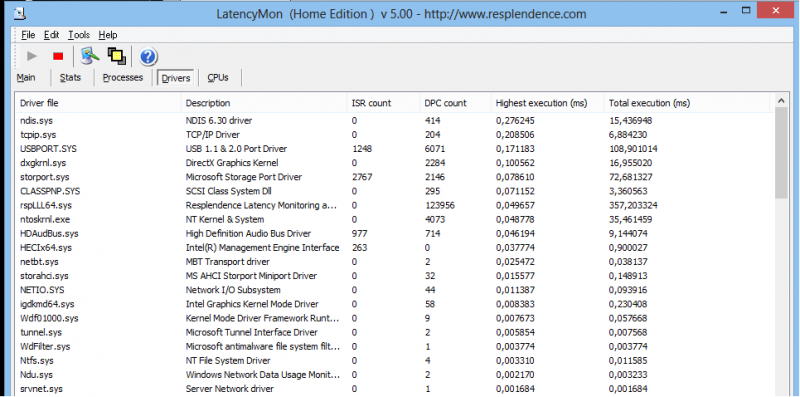Sort by ISR count column header
The width and height of the screenshot is (800, 397).
[x=383, y=103]
